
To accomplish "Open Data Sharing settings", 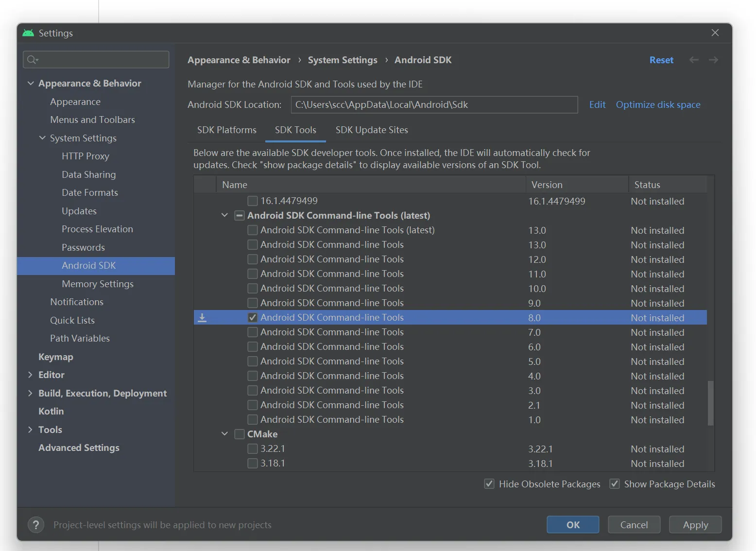I will [89, 174].
